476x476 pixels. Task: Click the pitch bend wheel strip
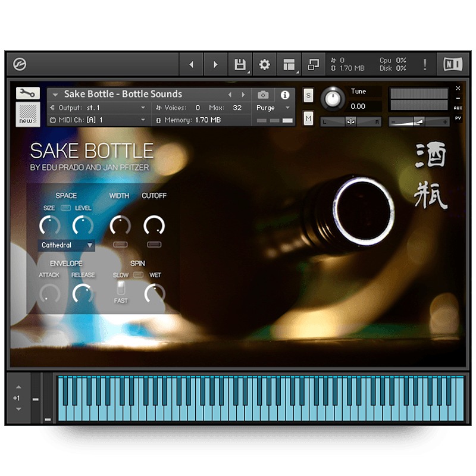click(x=36, y=398)
